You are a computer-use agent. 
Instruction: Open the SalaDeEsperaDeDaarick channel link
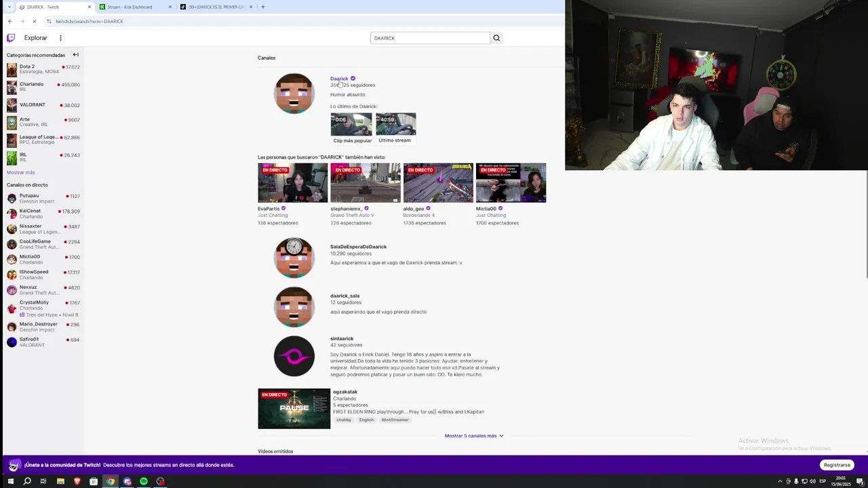(358, 247)
